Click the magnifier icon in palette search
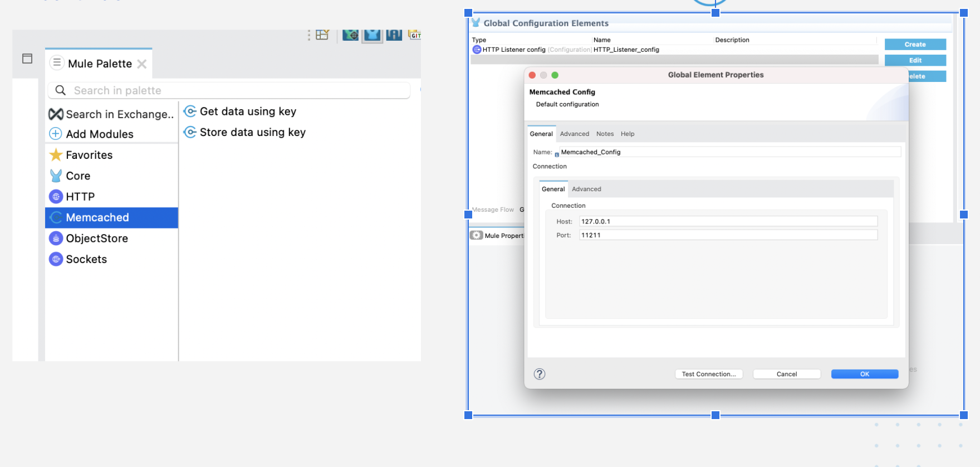This screenshot has width=980, height=467. (x=61, y=90)
